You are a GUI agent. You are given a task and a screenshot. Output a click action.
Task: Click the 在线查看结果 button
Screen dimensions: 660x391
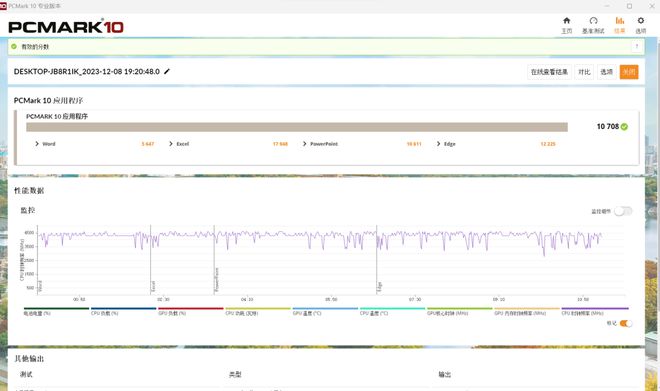549,72
